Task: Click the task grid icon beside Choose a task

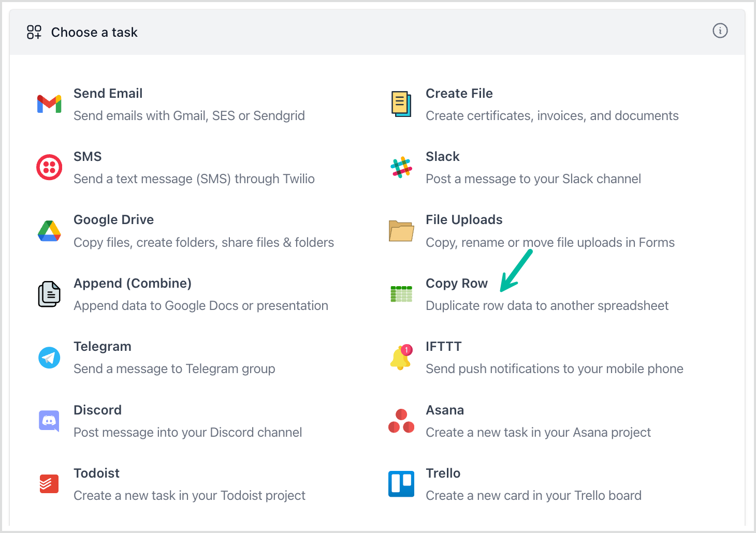Action: point(34,32)
